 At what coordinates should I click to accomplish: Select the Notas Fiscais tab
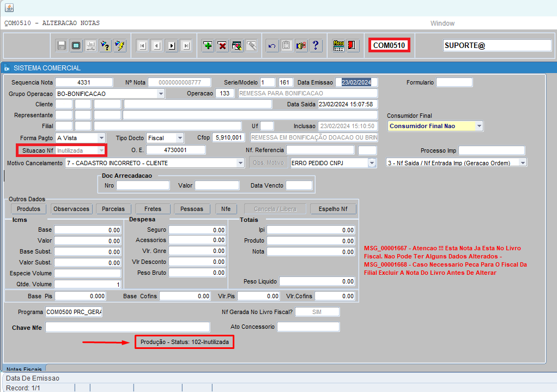pos(24,369)
